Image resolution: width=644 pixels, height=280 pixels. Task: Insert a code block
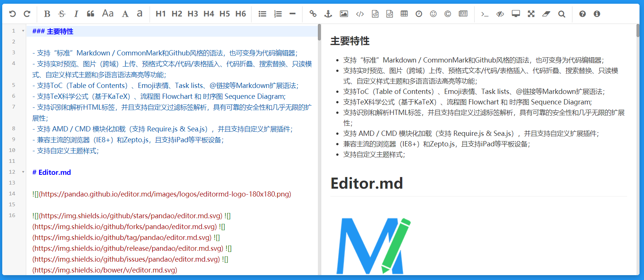point(389,14)
